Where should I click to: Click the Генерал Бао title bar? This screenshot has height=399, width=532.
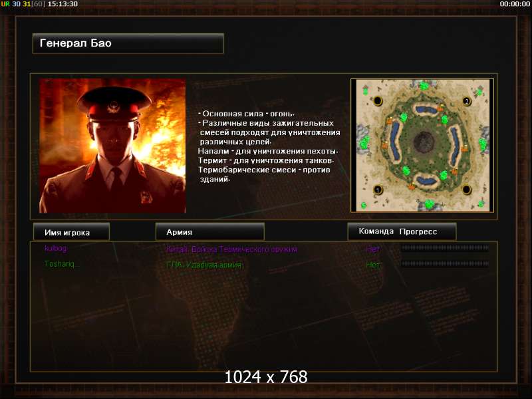pyautogui.click(x=128, y=43)
